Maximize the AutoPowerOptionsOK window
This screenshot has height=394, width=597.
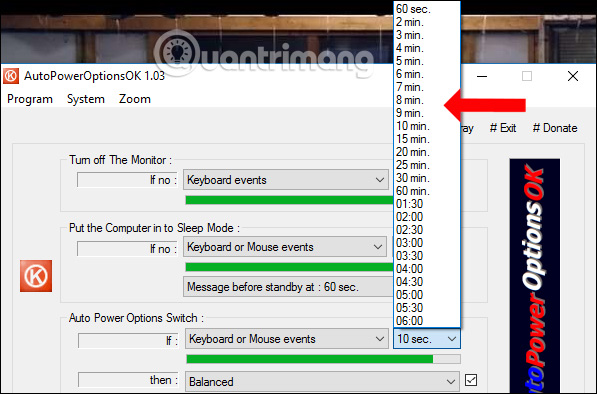click(x=527, y=76)
